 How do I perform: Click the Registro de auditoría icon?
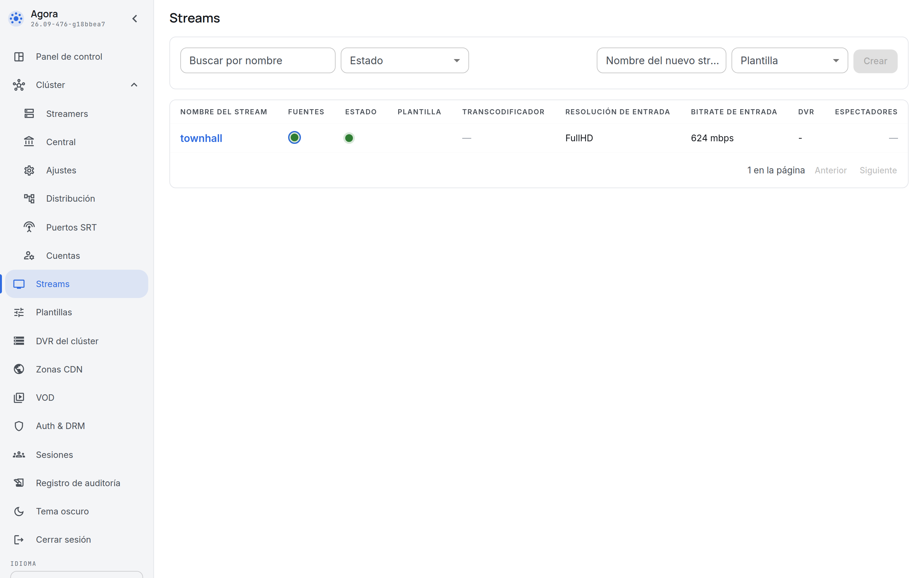19,483
